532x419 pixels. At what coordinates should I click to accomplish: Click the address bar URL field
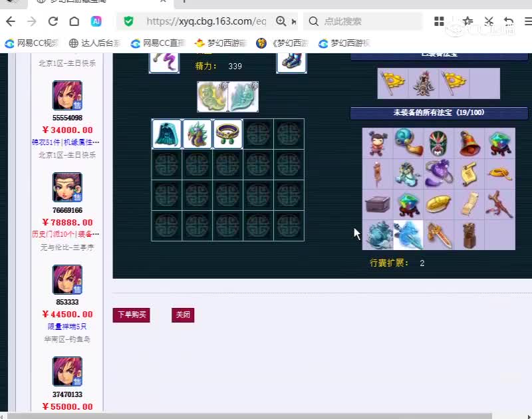point(206,21)
